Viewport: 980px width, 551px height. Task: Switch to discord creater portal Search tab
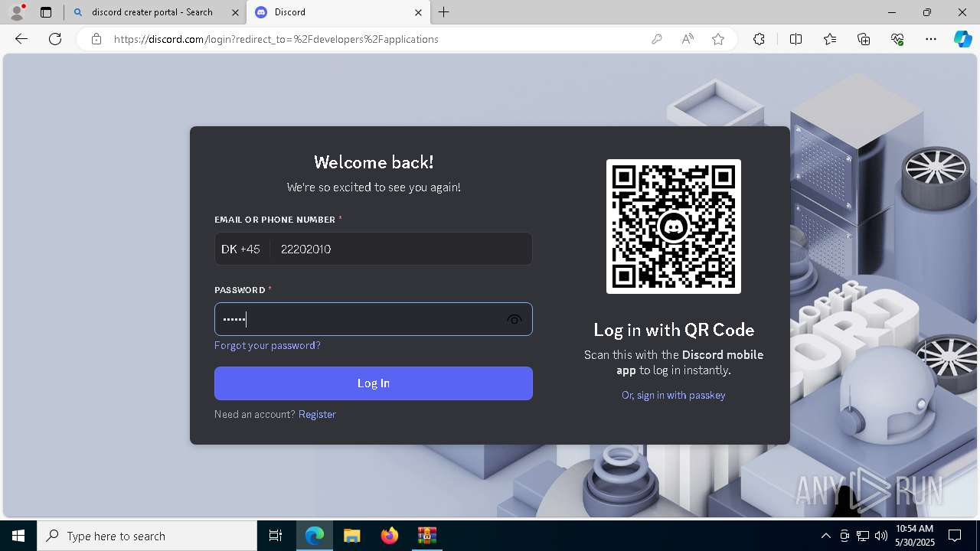[x=154, y=12]
